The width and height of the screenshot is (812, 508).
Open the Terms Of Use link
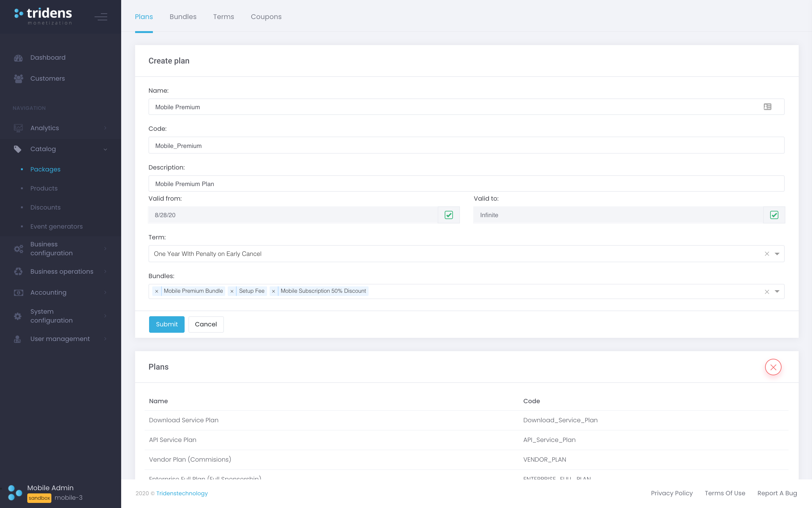pyautogui.click(x=725, y=493)
